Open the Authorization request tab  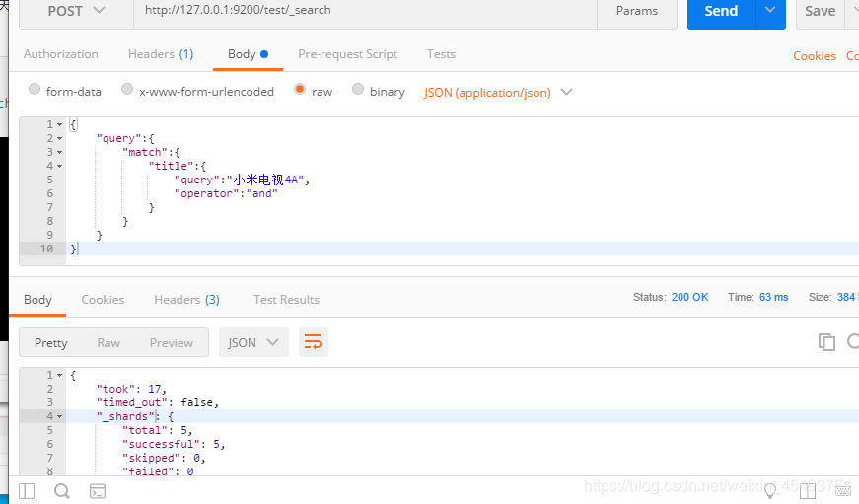click(61, 54)
